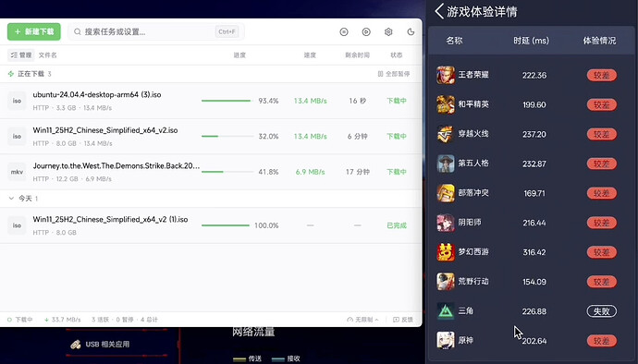Click the 部落冲突 game icon
Viewport: 638px width, 364px height.
(x=446, y=193)
